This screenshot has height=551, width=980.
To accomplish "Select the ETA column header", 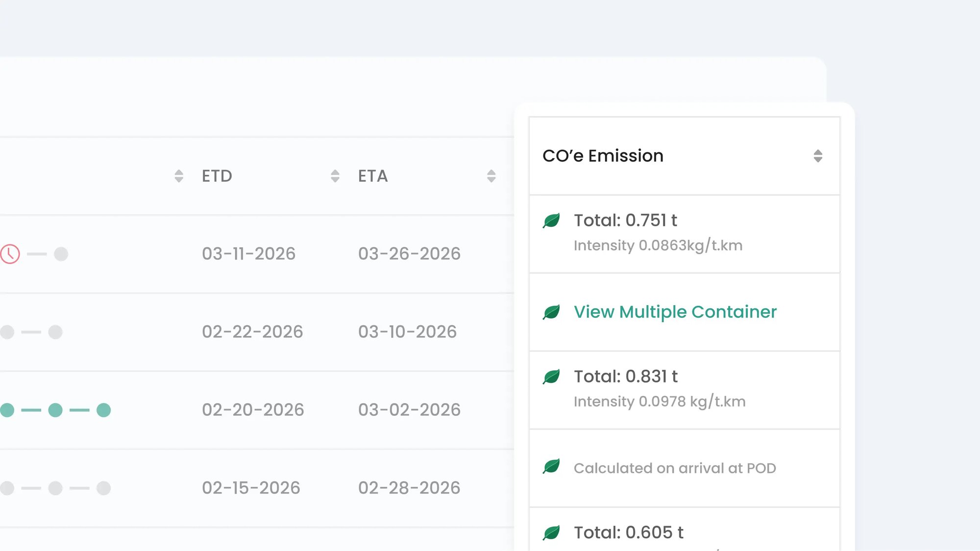I will (x=373, y=176).
